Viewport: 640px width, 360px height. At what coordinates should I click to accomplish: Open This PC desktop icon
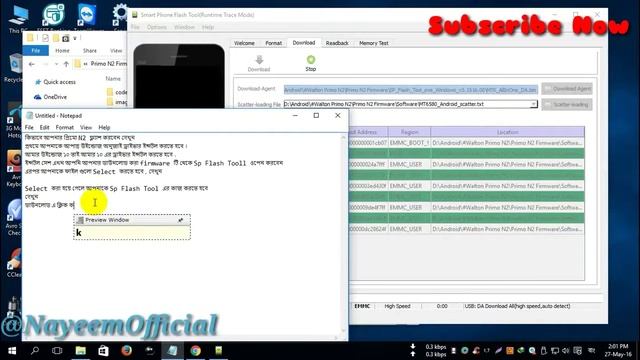click(18, 17)
